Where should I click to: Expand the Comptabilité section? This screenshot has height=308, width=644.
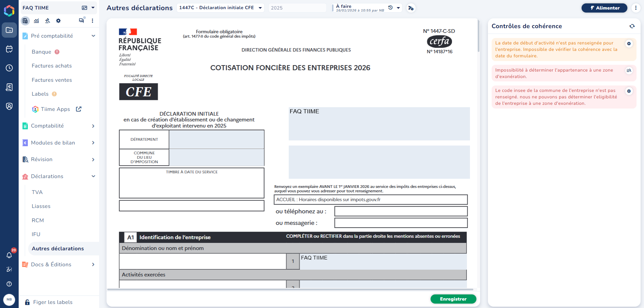pos(93,126)
